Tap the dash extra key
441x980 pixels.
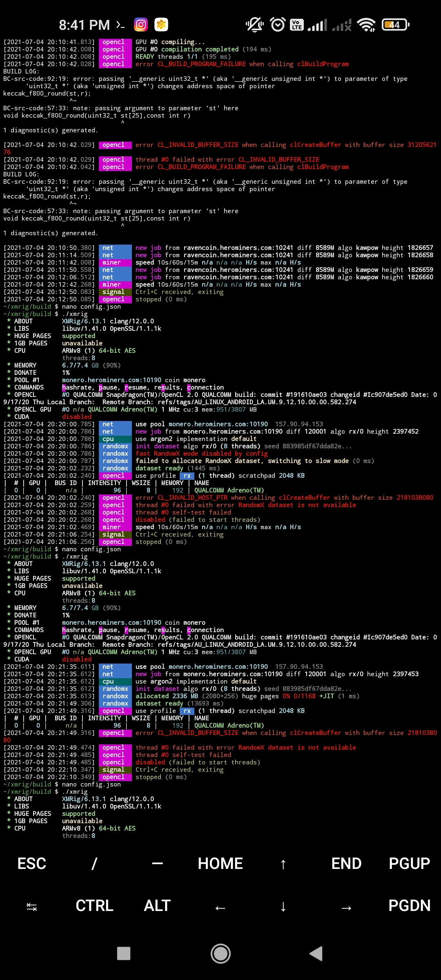pos(157,864)
